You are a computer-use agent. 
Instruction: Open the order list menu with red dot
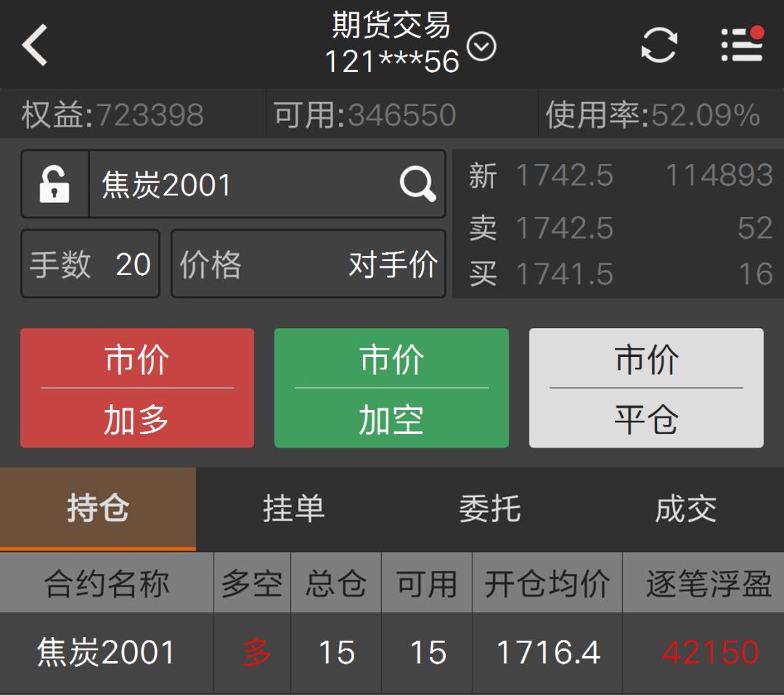tap(740, 44)
